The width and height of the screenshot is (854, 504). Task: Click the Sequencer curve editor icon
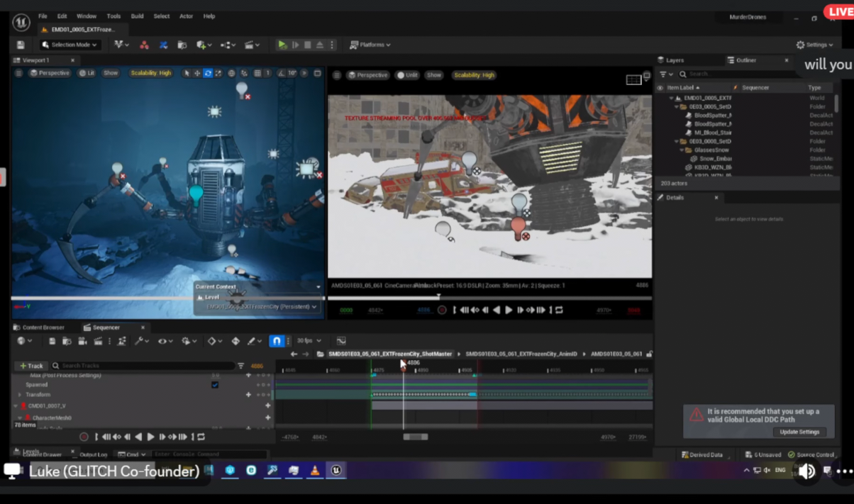coord(341,341)
